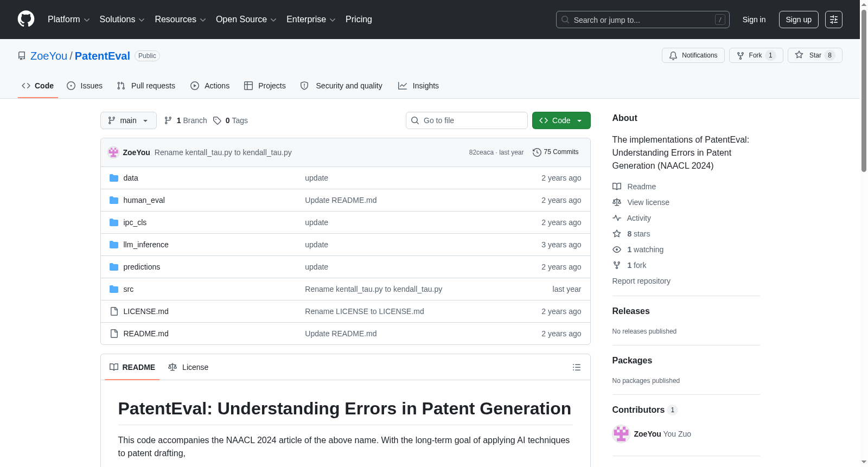Screen dimensions: 868x467
Task: Open commit hash 82ceaca
Action: pos(481,152)
